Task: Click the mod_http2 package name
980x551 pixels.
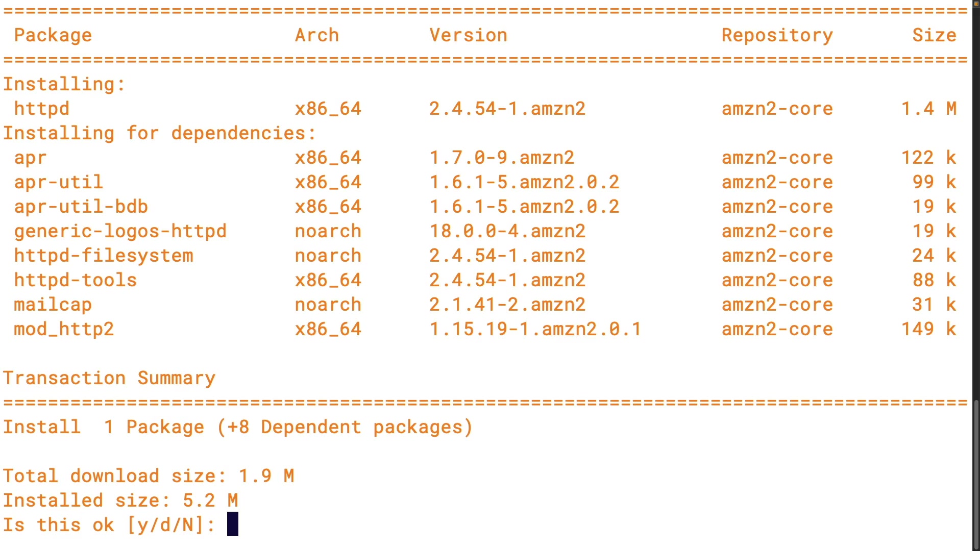Action: coord(64,329)
